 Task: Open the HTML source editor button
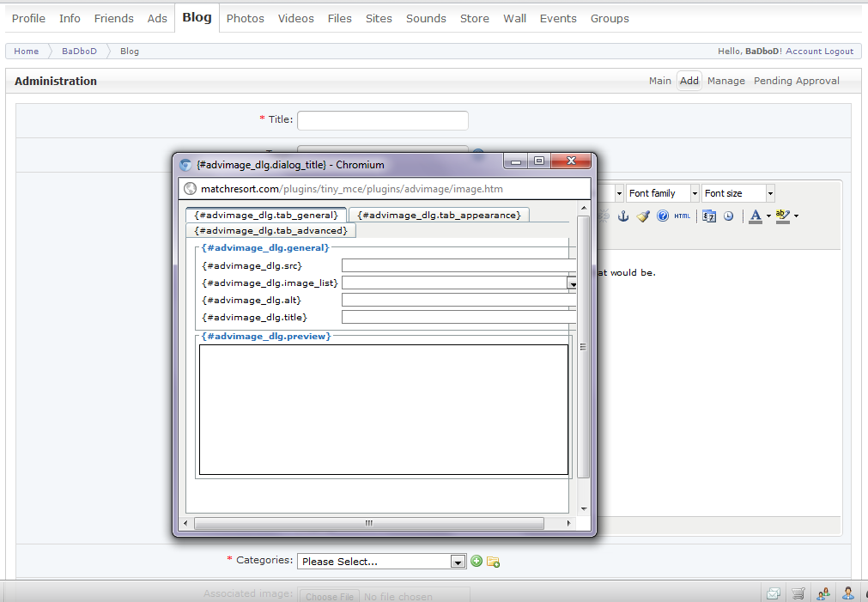point(682,216)
